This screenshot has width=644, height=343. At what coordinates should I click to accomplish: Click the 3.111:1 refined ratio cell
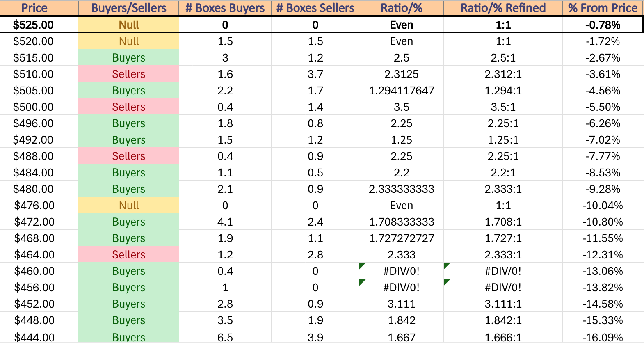[x=503, y=304]
